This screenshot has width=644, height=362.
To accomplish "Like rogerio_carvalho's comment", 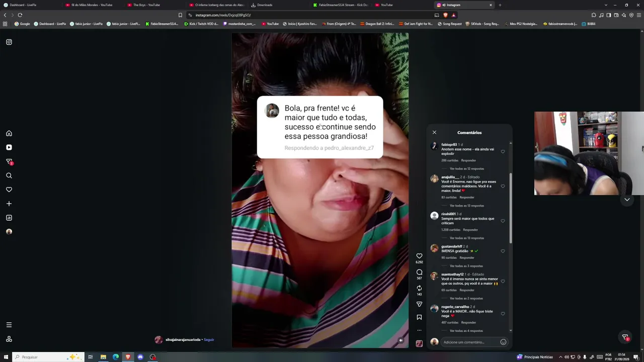I will [x=503, y=313].
